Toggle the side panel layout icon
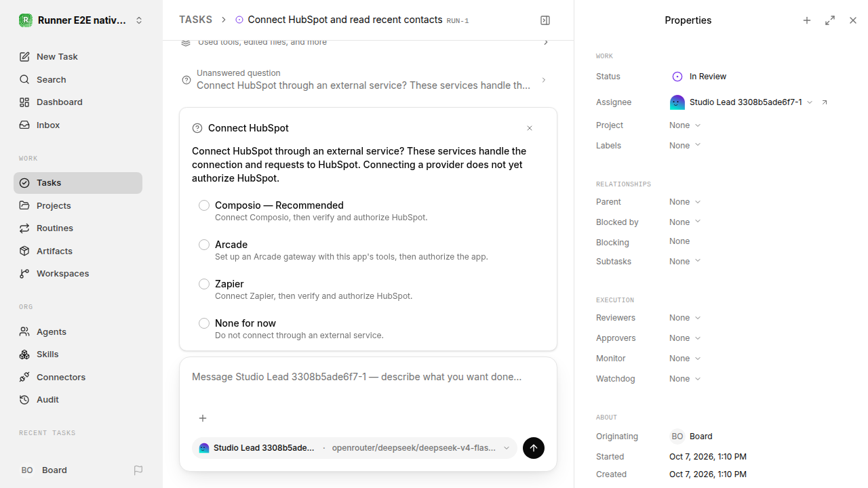 [545, 20]
